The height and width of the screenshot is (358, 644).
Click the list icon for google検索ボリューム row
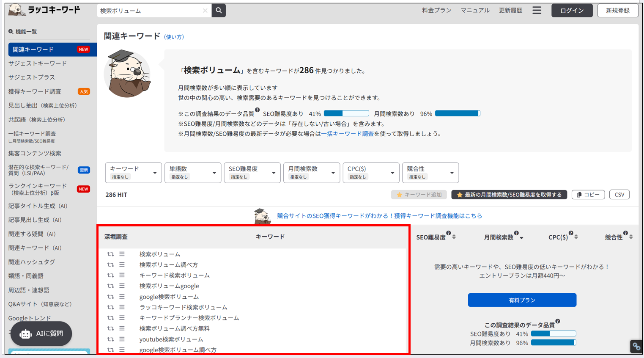tap(122, 297)
